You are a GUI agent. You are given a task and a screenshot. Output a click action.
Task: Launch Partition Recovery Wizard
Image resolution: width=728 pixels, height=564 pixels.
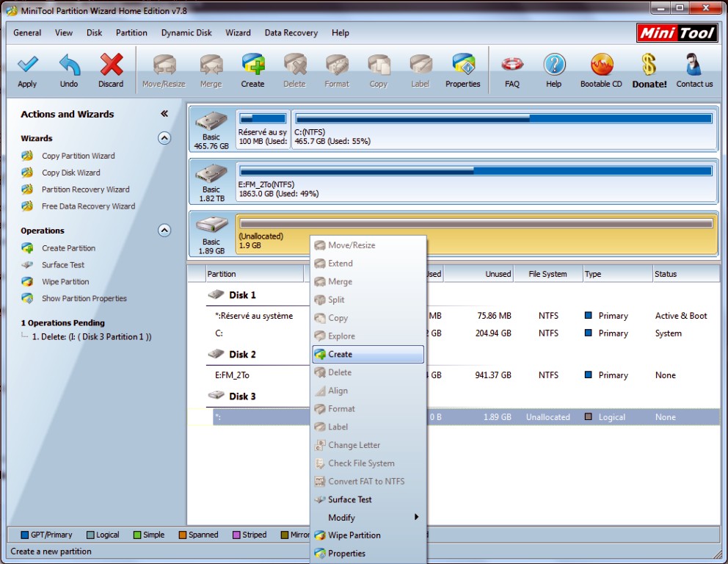pos(85,189)
